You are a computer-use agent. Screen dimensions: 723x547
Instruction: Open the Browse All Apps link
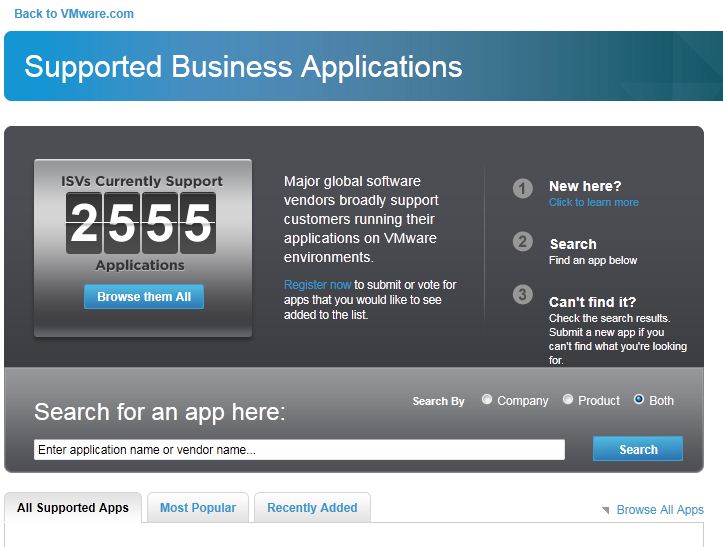click(660, 510)
